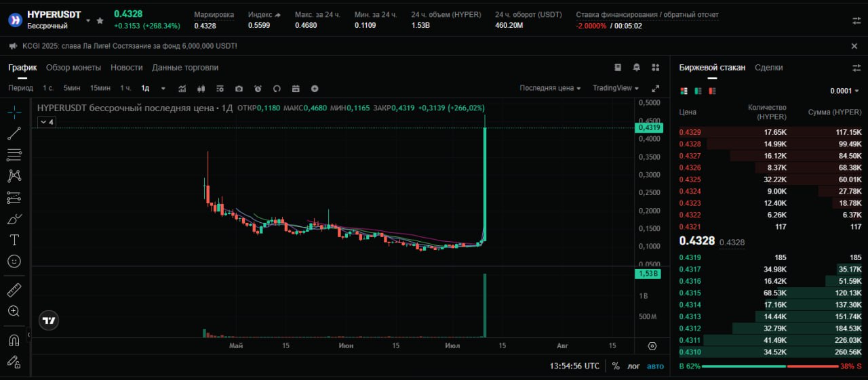Open top header preferences sliders icon
This screenshot has width=868, height=380.
pos(856,20)
